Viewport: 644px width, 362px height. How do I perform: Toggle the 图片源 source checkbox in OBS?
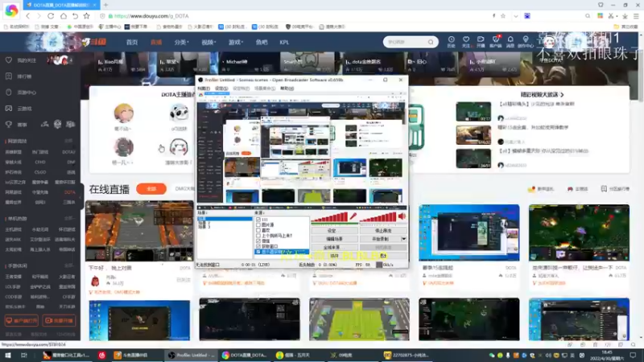coord(258,225)
